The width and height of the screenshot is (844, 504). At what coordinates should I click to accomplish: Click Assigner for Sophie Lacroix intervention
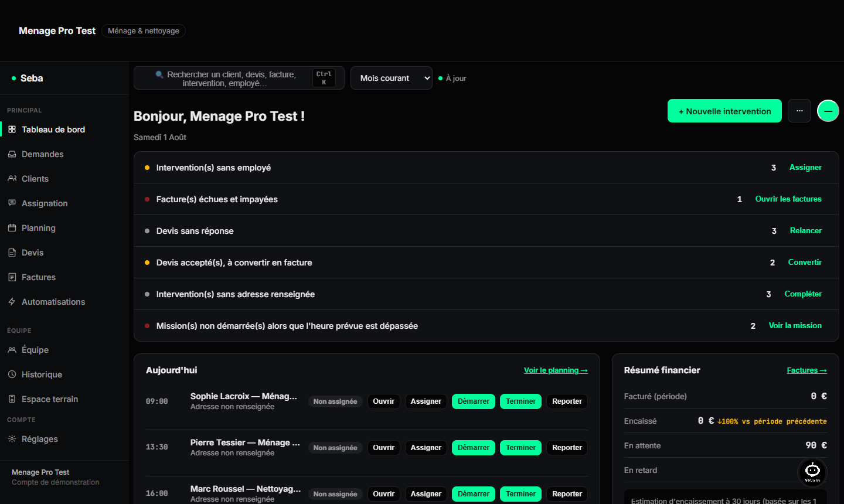[426, 401]
